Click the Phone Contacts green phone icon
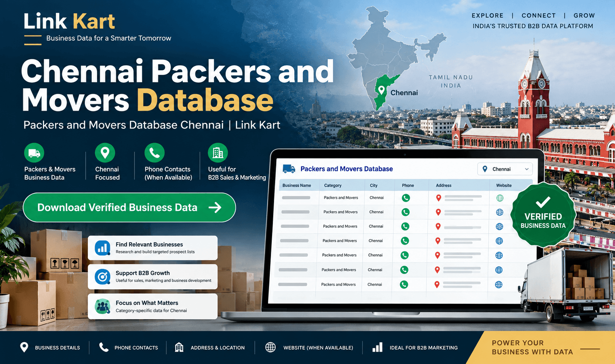The height and width of the screenshot is (364, 615). coord(155,153)
